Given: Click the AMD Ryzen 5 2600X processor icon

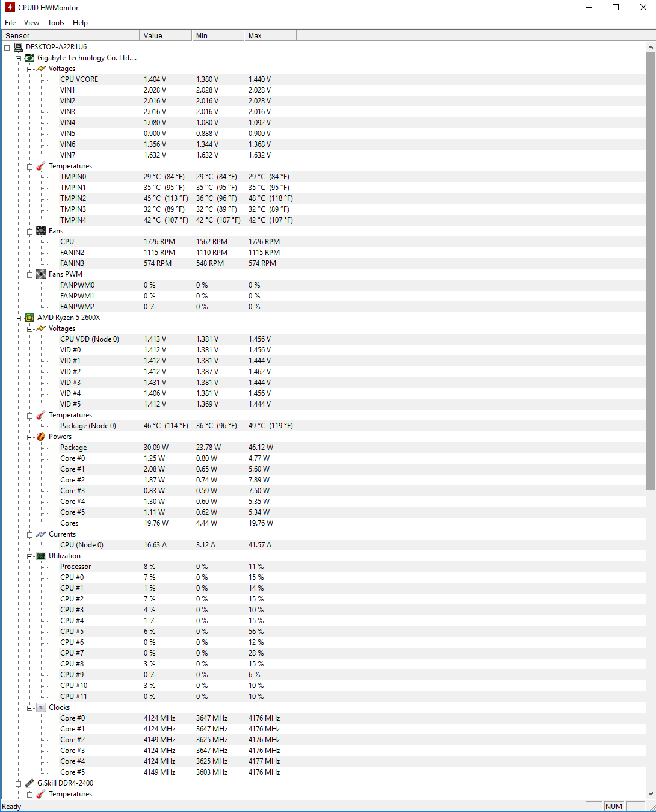Looking at the screenshot, I should click(29, 318).
